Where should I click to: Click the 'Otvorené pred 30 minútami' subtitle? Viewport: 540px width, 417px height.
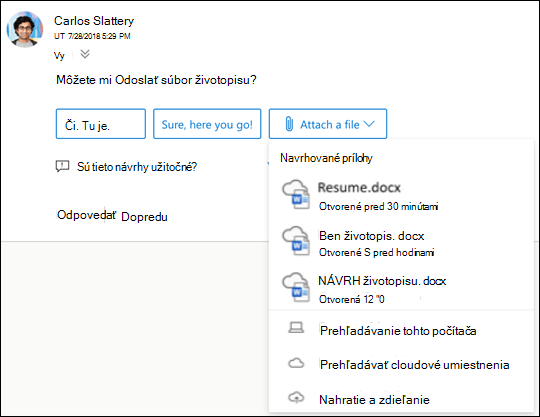point(378,207)
